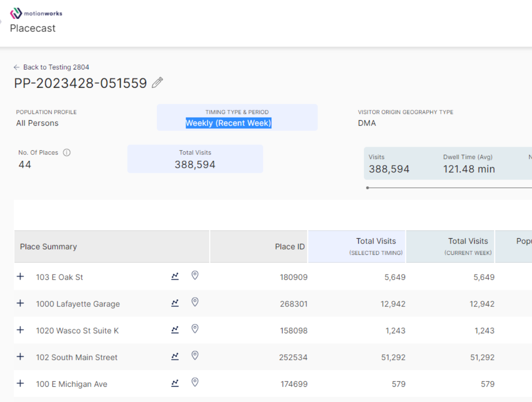The height and width of the screenshot is (402, 532).
Task: Open trend chart for 103 E Oak St
Action: coord(175,276)
